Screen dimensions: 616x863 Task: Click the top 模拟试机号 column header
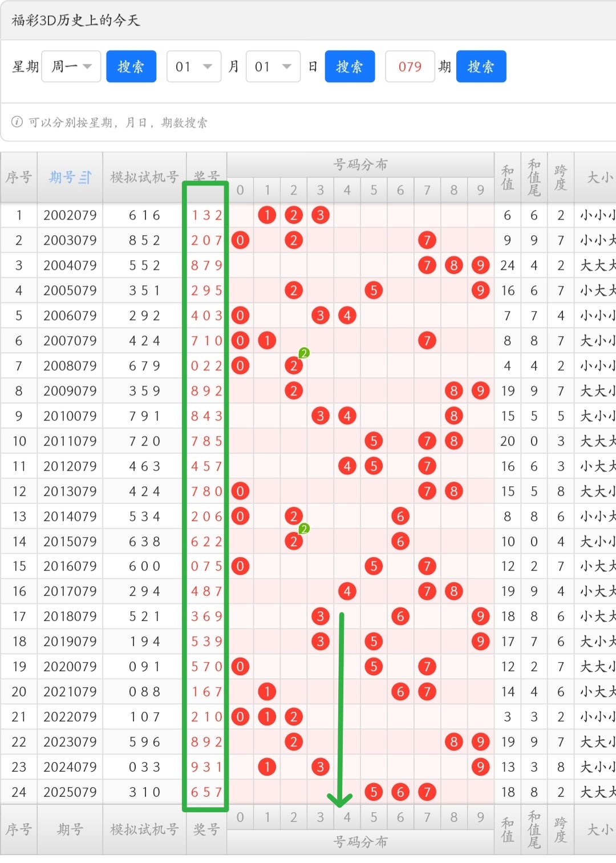144,178
